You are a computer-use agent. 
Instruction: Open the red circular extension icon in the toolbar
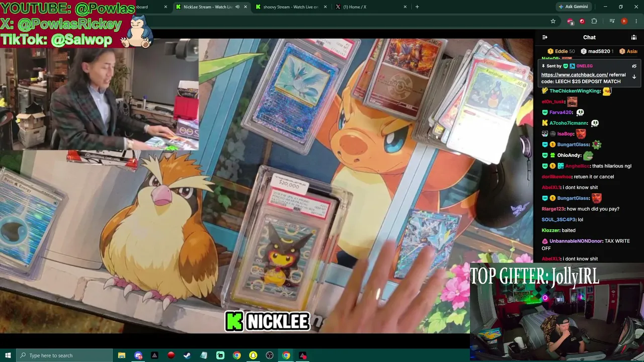[582, 21]
